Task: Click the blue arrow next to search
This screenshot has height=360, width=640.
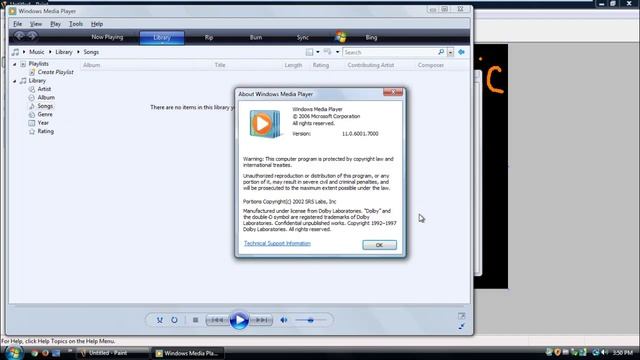Action: click(461, 52)
